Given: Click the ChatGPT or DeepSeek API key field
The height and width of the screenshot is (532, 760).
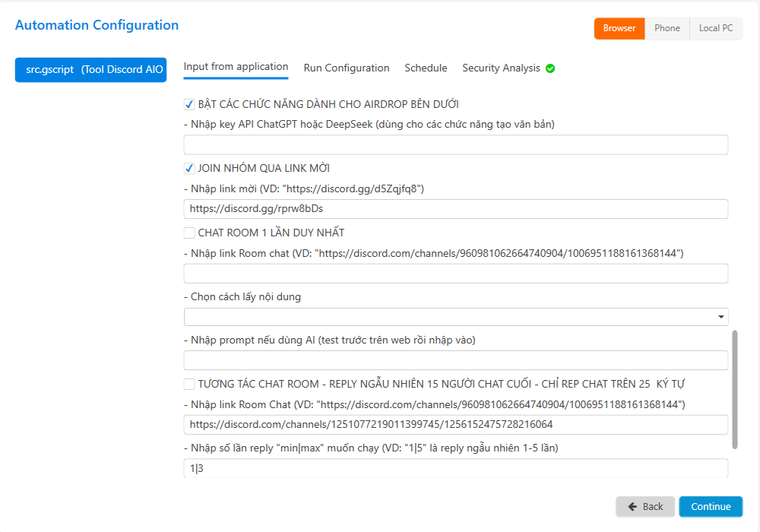Looking at the screenshot, I should [456, 145].
